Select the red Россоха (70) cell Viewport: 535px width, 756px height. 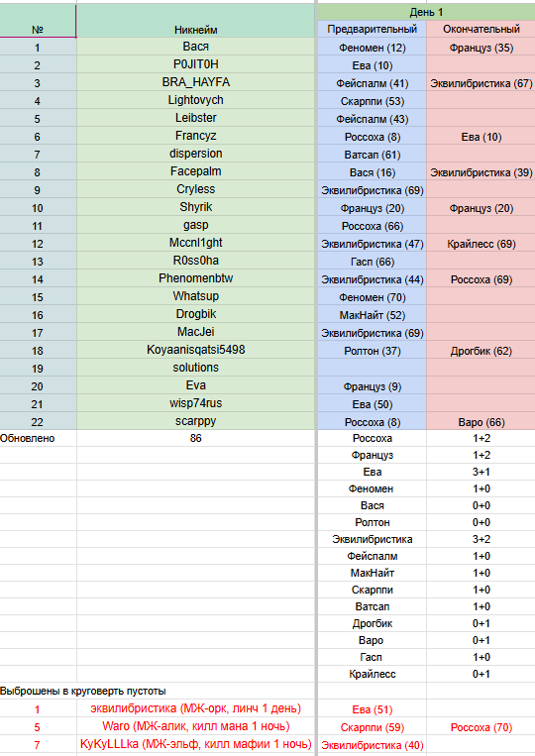click(x=481, y=727)
